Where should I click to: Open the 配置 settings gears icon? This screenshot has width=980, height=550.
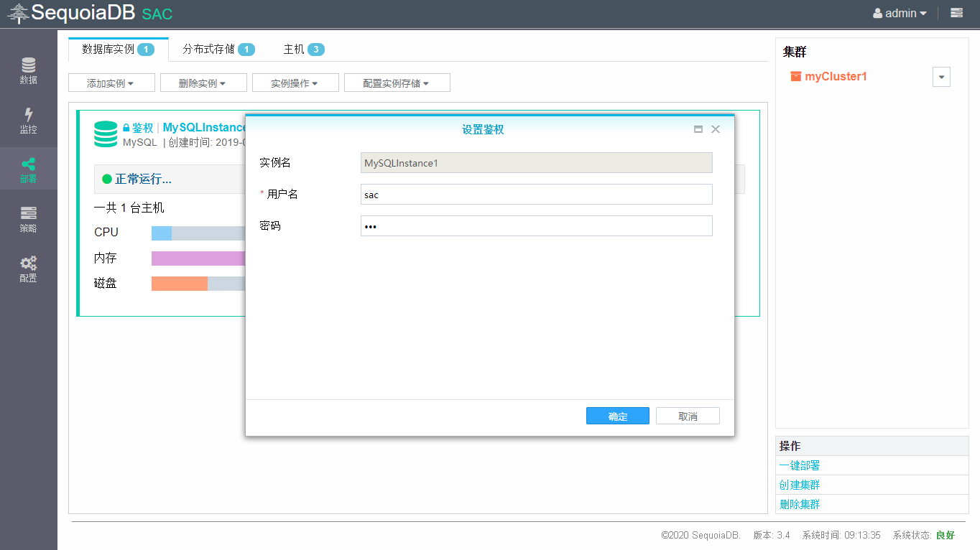pos(28,269)
